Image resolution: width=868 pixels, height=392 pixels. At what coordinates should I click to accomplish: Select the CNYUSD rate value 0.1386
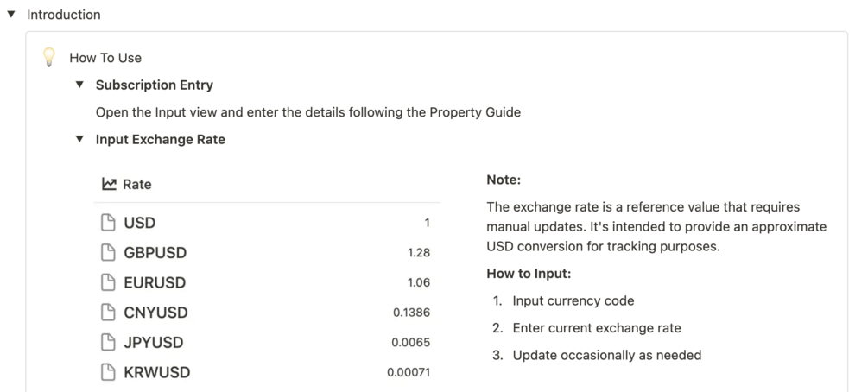click(411, 313)
